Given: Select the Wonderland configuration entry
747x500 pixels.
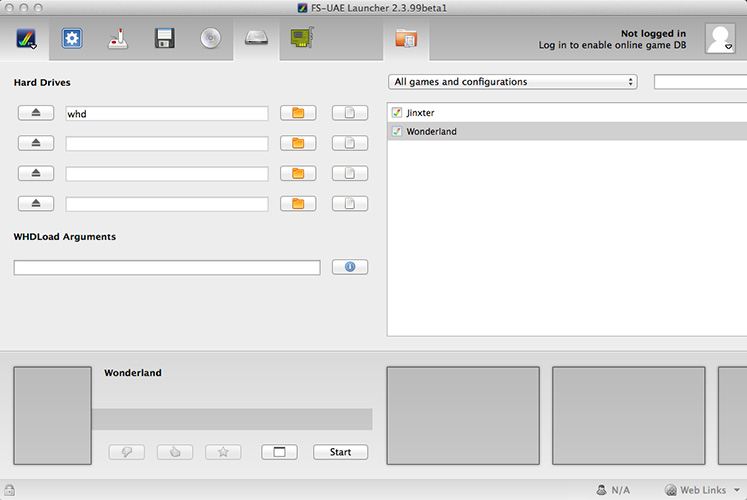Looking at the screenshot, I should tap(431, 131).
